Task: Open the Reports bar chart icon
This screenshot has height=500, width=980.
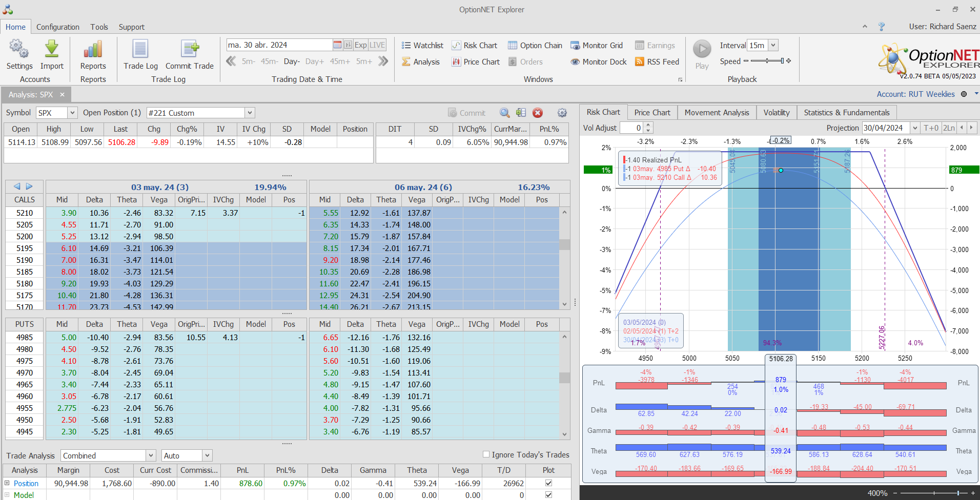Action: coord(93,50)
